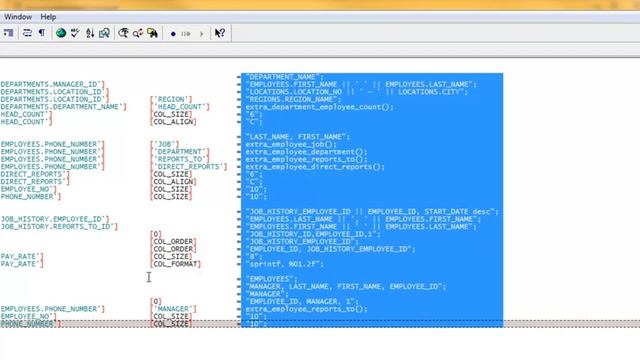
Task: Start macro recording with the dot icon
Action: [173, 34]
